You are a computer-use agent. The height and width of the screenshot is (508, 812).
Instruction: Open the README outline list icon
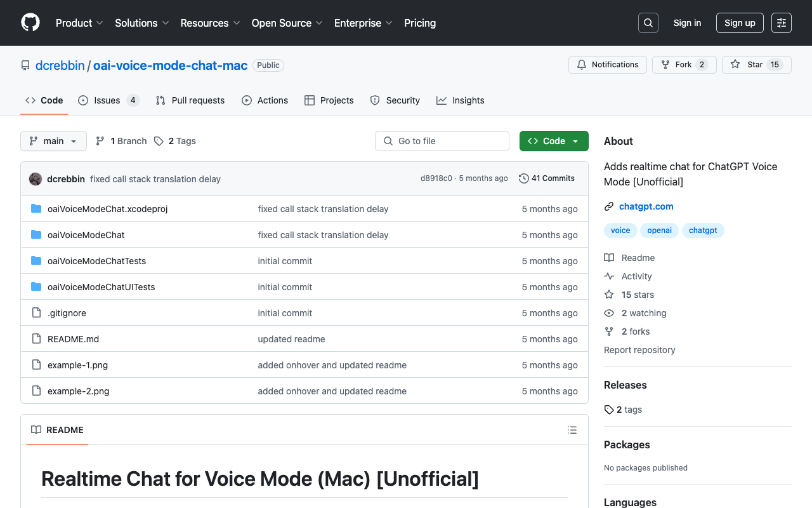572,430
